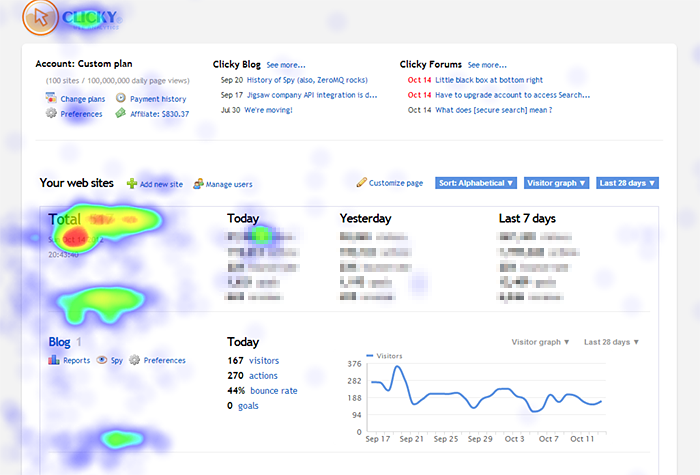This screenshot has width=700, height=475.
Task: Open Blog Reports bar chart icon
Action: coord(55,360)
